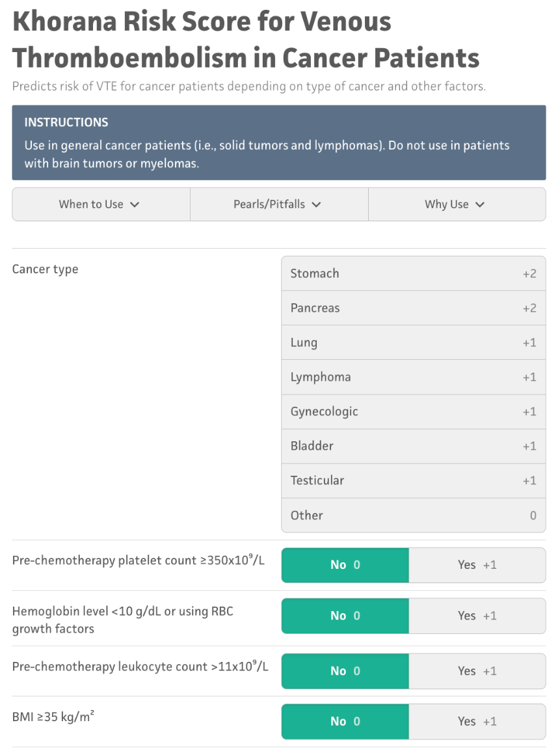560x755 pixels.
Task: Expand the Pearls/Pitfalls section
Action: tap(279, 204)
